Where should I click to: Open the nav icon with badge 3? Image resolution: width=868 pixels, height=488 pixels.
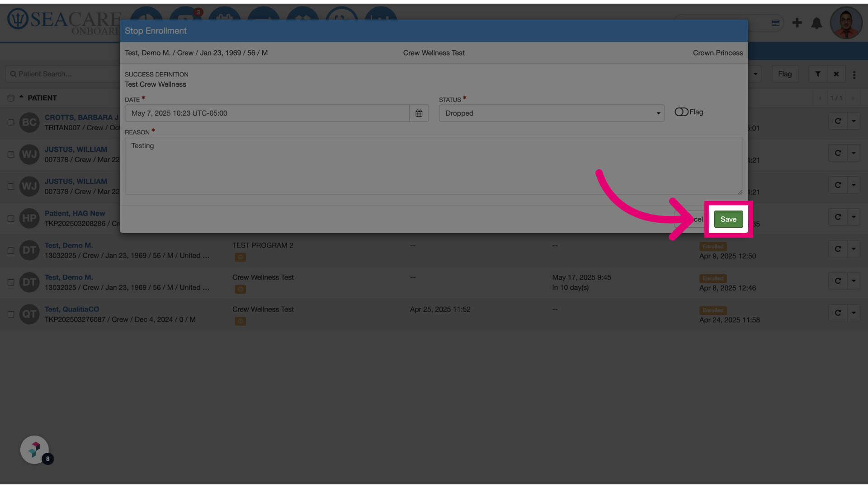185,14
